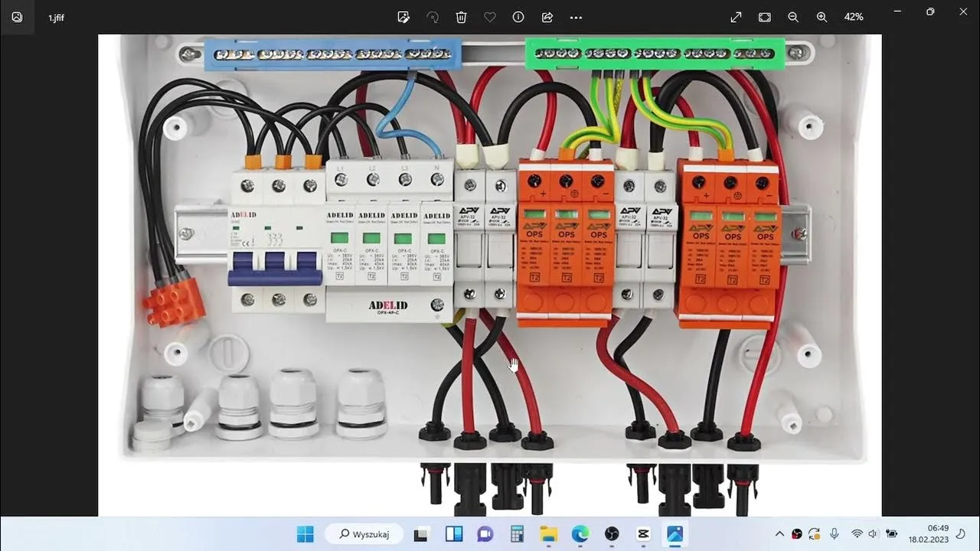Click the Wyszukaj search box

pos(364,534)
